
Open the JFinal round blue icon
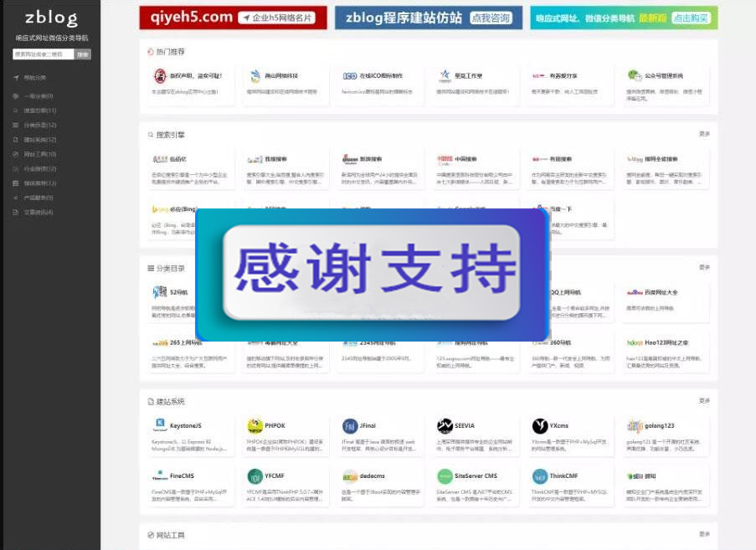point(350,425)
